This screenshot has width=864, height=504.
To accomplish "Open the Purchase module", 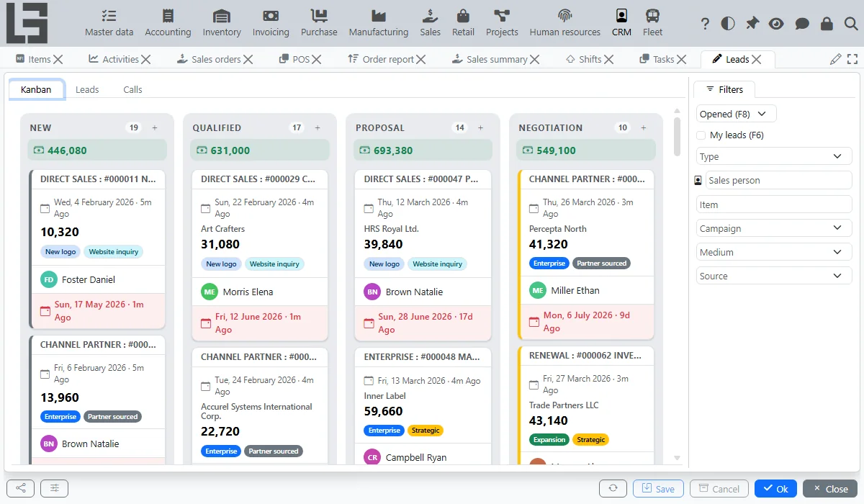I will pos(319,23).
